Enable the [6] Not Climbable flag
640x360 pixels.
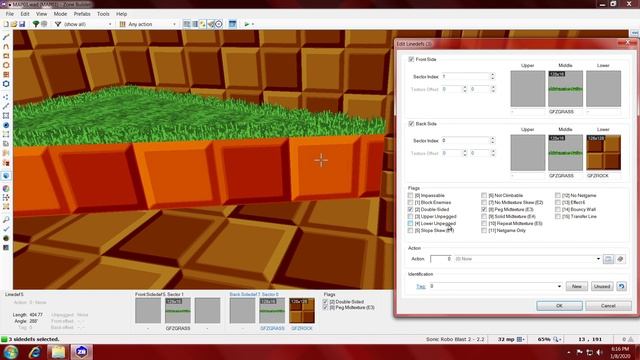(484, 196)
